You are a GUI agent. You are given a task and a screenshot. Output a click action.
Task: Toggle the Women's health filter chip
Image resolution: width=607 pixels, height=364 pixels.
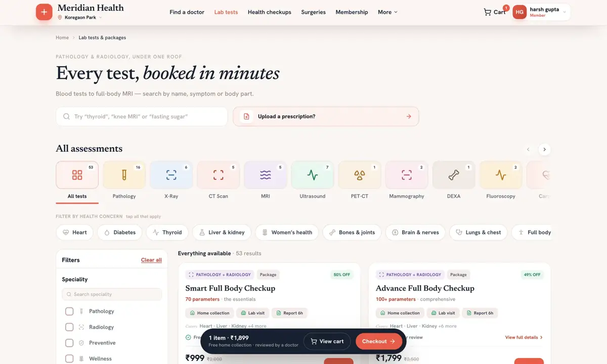coord(287,233)
